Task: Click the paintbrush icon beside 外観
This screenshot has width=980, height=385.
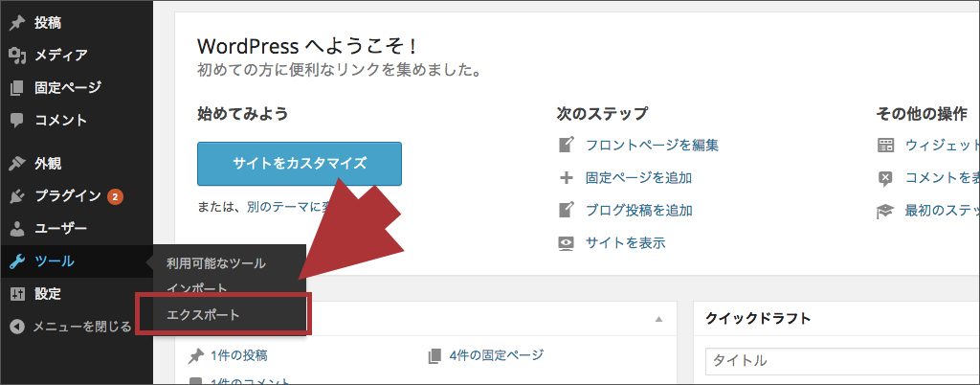Action: 17,165
